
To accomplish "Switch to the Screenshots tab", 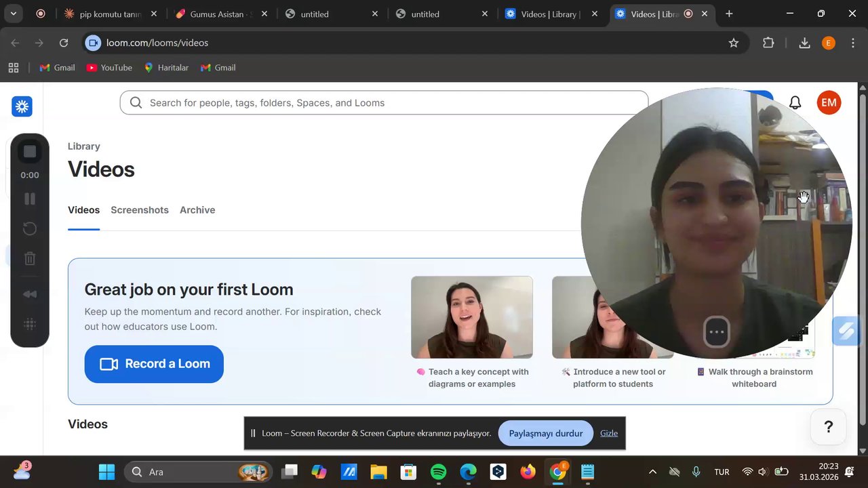I will click(140, 210).
